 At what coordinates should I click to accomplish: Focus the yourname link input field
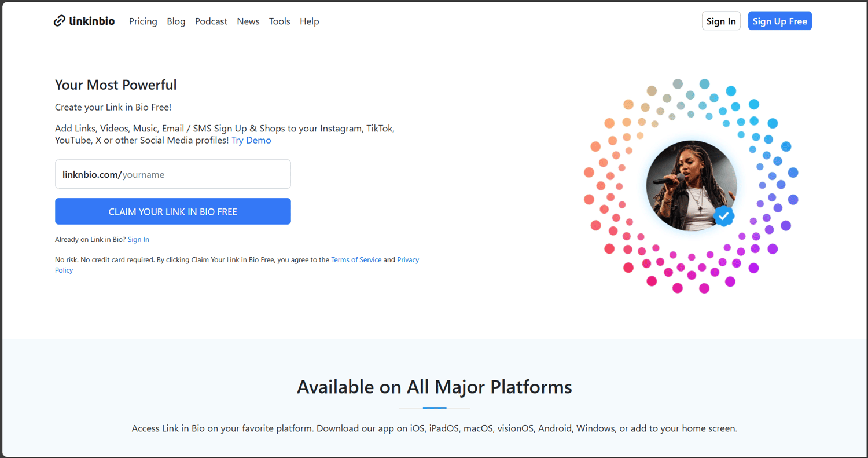203,174
